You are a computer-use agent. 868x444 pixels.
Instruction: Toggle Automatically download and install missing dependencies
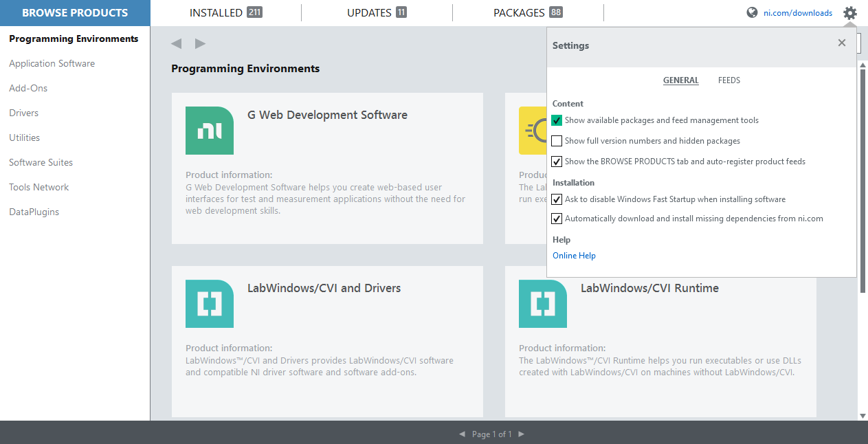click(x=557, y=219)
